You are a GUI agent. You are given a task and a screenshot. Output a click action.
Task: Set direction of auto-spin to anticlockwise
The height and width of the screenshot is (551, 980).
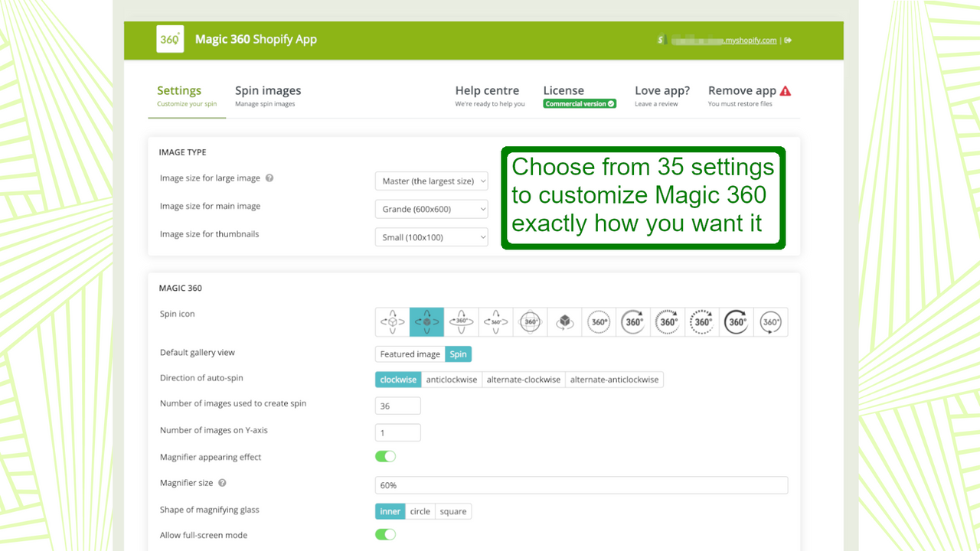[451, 380]
